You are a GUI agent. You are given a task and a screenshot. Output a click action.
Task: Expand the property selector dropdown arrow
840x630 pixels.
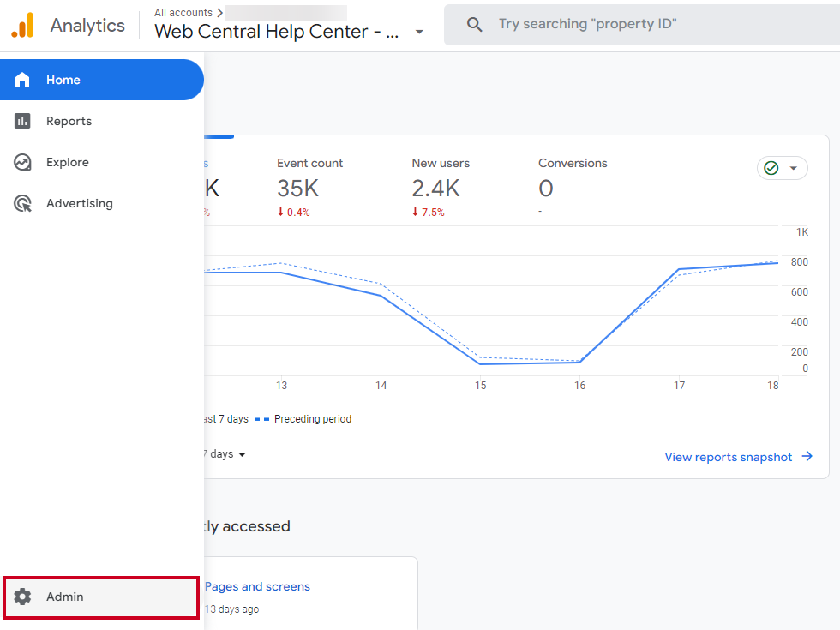tap(419, 33)
